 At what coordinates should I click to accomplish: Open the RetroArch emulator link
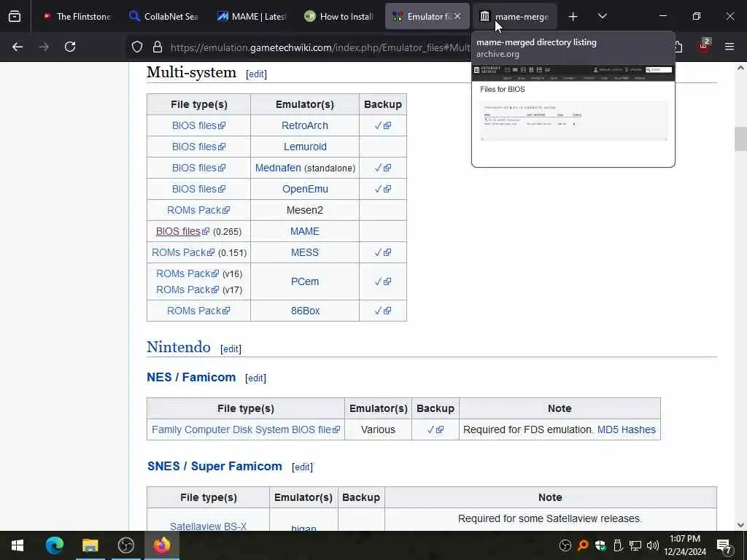(x=305, y=125)
